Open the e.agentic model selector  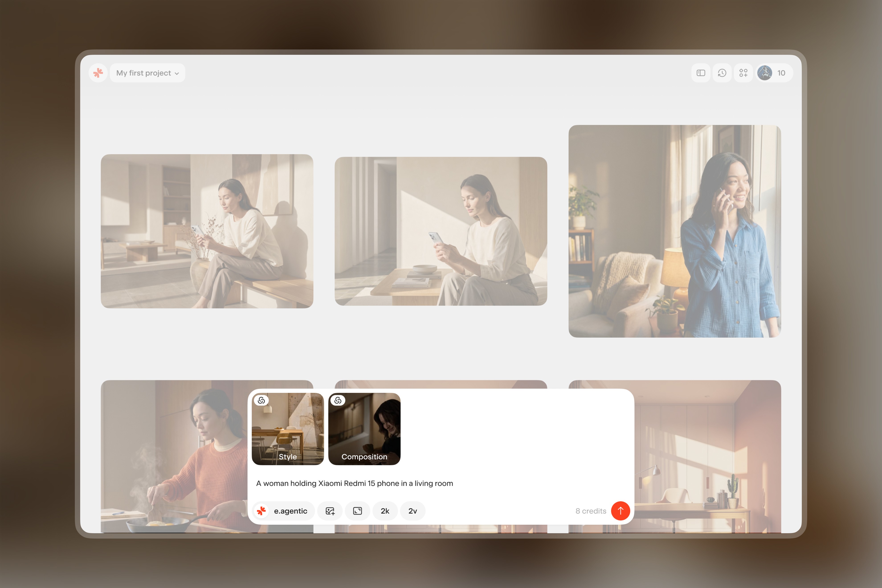point(284,511)
